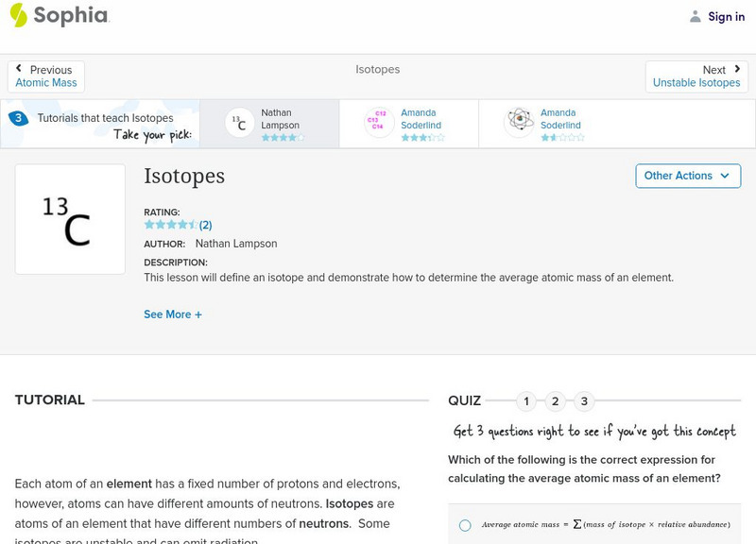Click the Previous left chevron arrow
Screen dimensions: 756x544
20,69
